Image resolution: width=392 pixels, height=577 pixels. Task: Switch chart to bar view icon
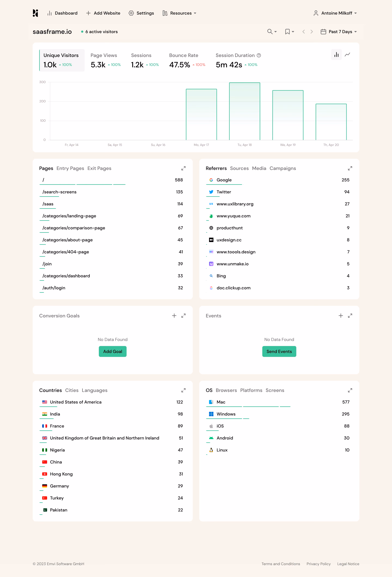[x=336, y=55]
